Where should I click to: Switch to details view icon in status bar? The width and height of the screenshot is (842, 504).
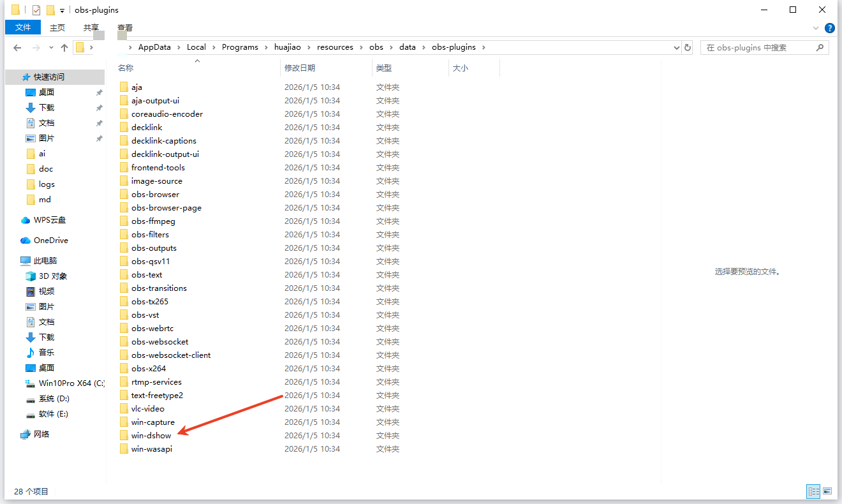point(813,491)
